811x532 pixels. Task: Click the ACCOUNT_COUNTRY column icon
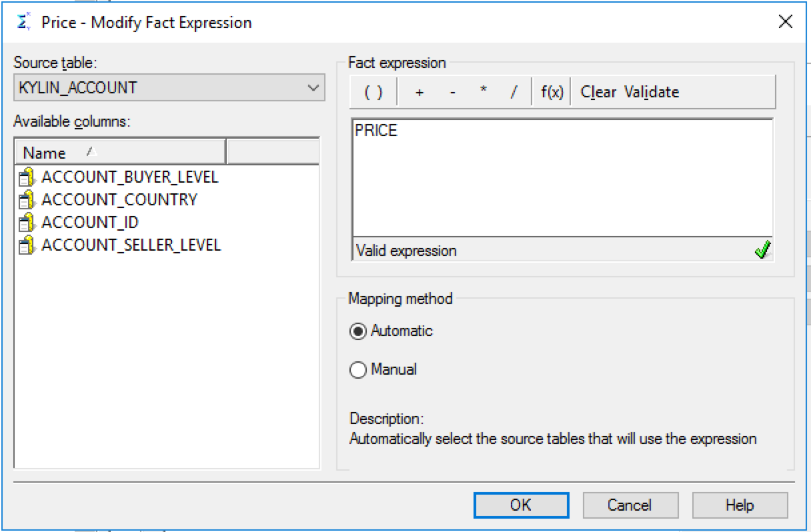27,200
